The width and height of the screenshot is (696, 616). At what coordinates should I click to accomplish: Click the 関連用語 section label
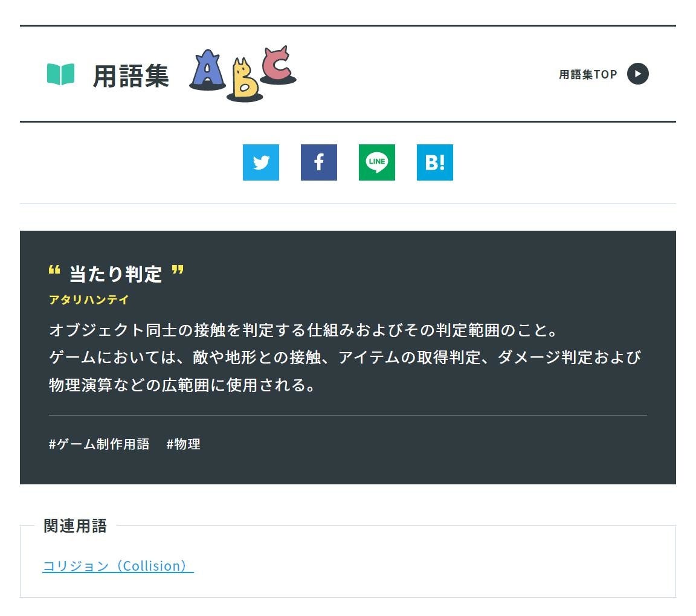(x=75, y=526)
